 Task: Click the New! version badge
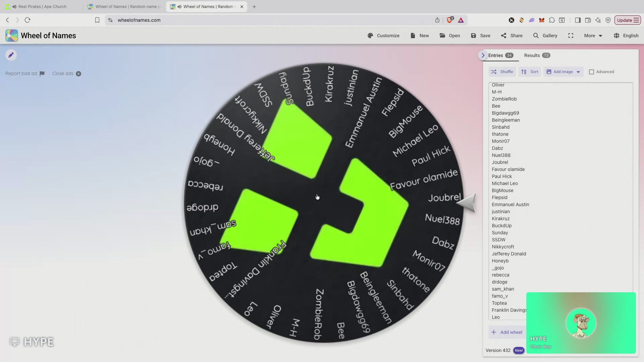[519, 350]
